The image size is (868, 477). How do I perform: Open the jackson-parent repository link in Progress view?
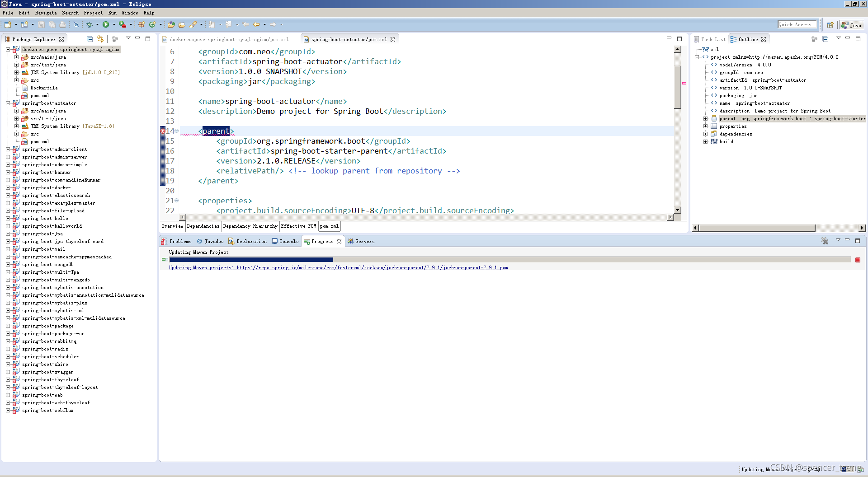click(x=338, y=267)
